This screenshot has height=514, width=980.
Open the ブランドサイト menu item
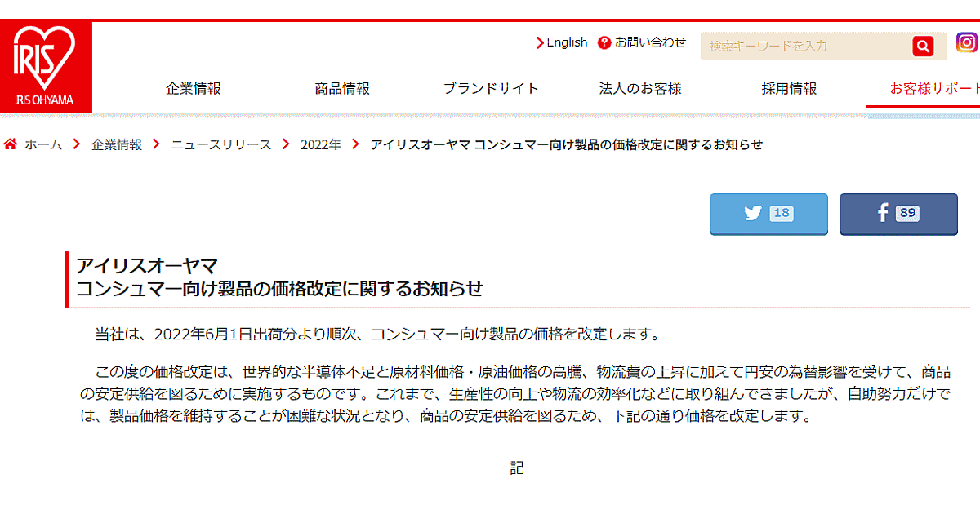[491, 89]
